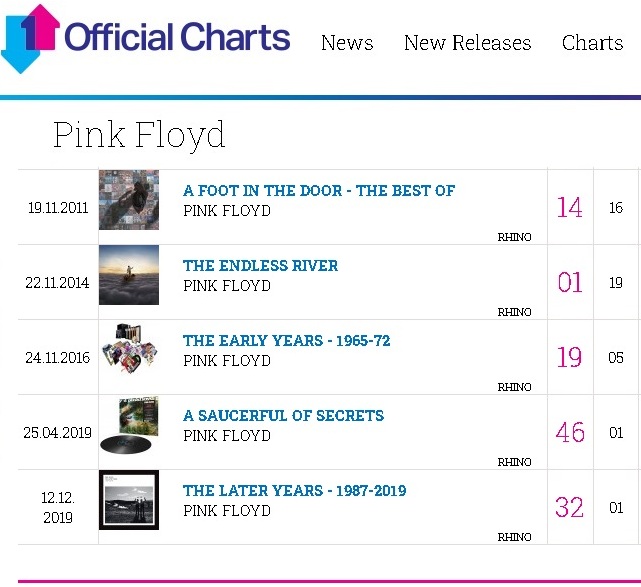Viewport: 641px width, 587px height.
Task: Go to the Charts menu item
Action: 592,43
